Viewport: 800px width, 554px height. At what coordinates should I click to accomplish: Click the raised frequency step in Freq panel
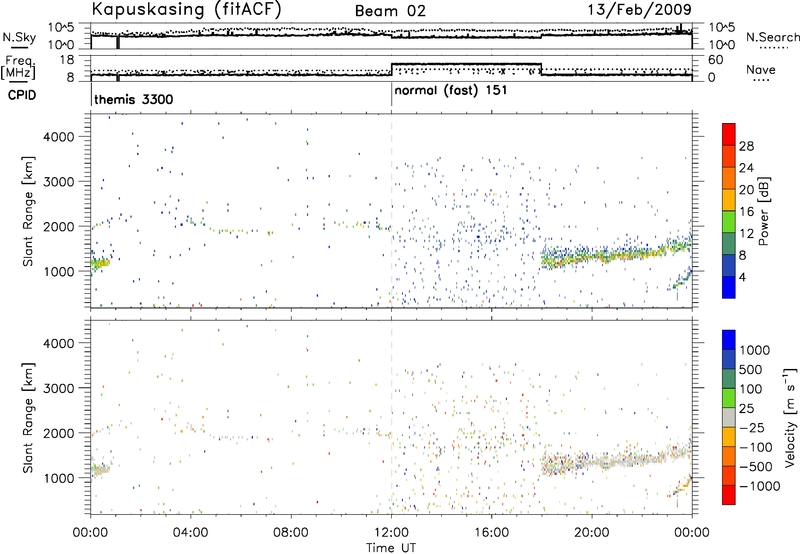(x=466, y=64)
